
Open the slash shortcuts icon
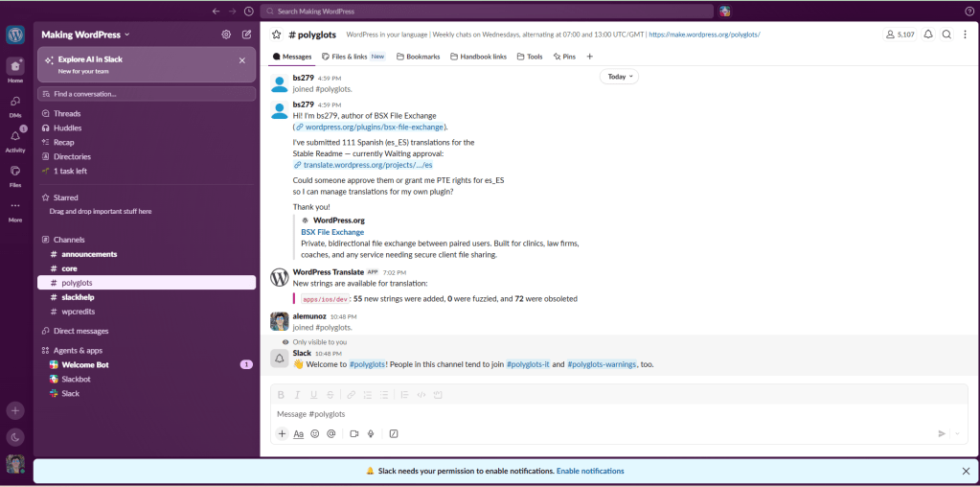[394, 433]
